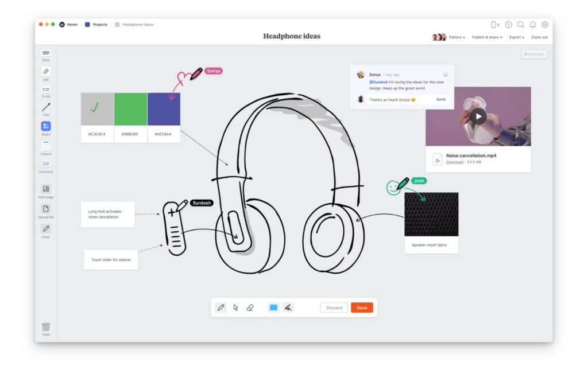This screenshot has width=588, height=366.
Task: Send the comment reply
Action: coord(440,99)
